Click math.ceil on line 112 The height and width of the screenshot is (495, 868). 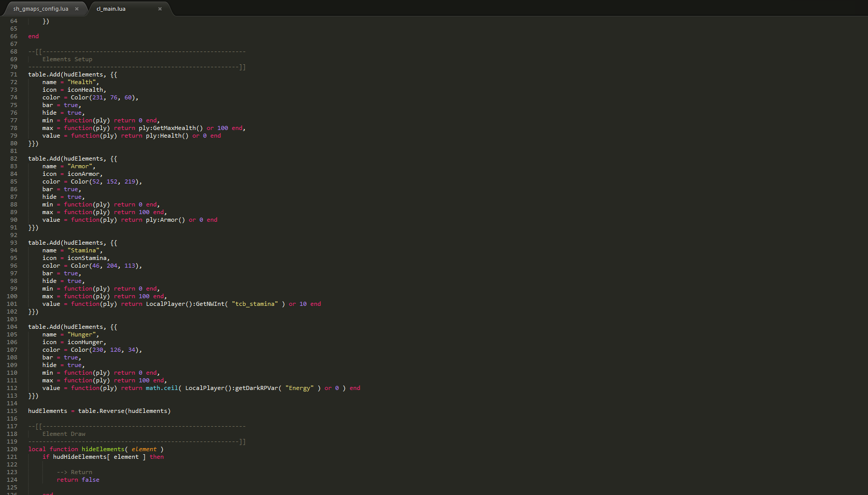(162, 388)
